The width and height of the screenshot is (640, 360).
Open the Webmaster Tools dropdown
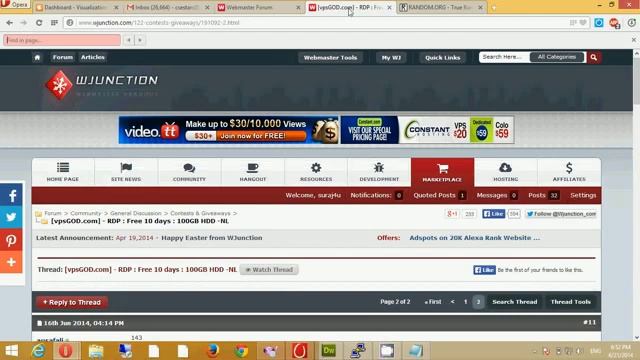(x=330, y=58)
